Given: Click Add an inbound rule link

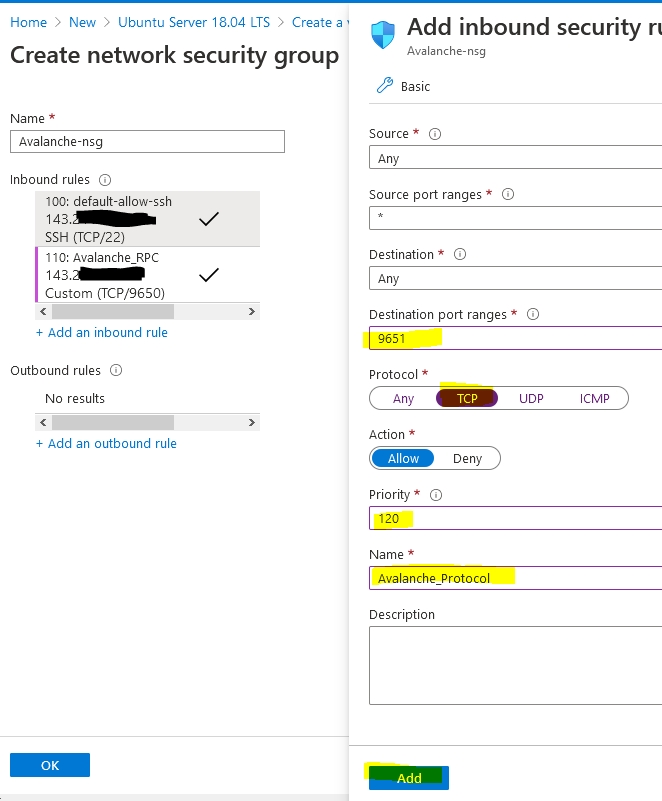Looking at the screenshot, I should pos(102,332).
